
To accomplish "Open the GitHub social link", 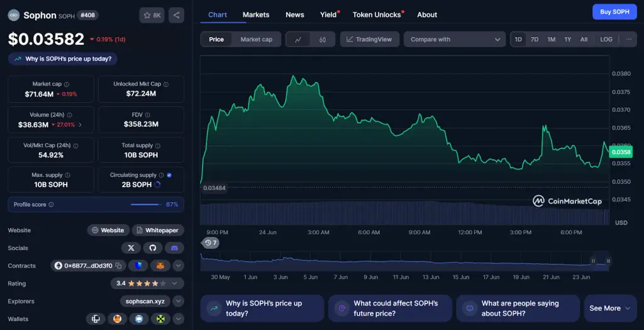I will tap(153, 247).
